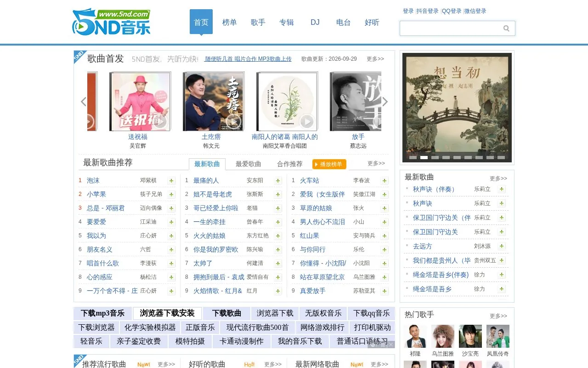Add 小苹果 to playlist with plus icon

pyautogui.click(x=171, y=195)
